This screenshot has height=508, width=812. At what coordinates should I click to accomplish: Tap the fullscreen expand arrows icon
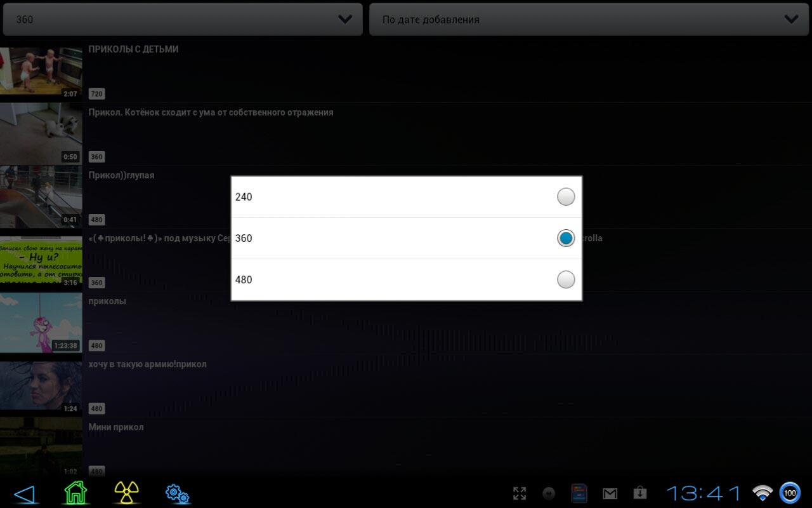coord(520,493)
